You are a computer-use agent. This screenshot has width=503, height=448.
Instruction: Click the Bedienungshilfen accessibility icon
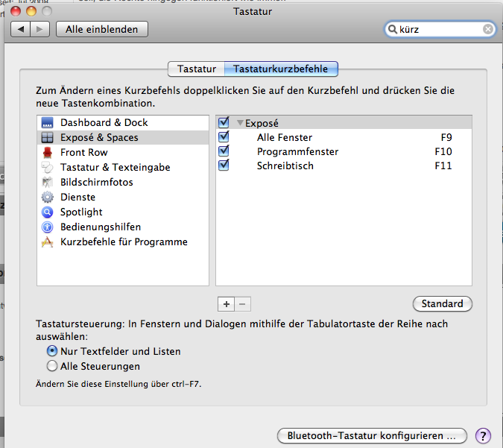[48, 227]
